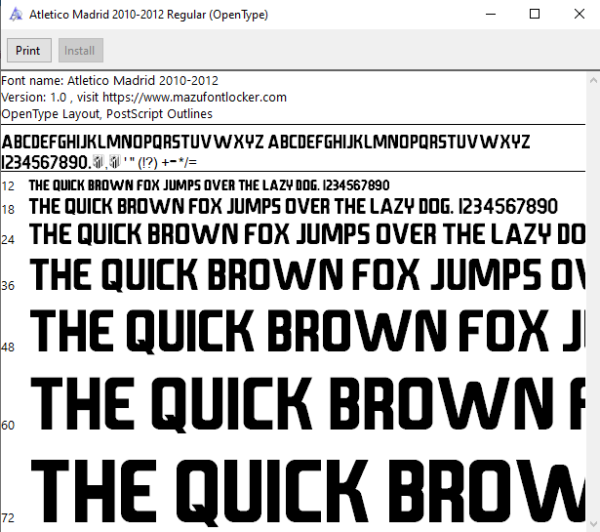Click the size 72 label
This screenshot has width=600, height=532.
pos(8,518)
